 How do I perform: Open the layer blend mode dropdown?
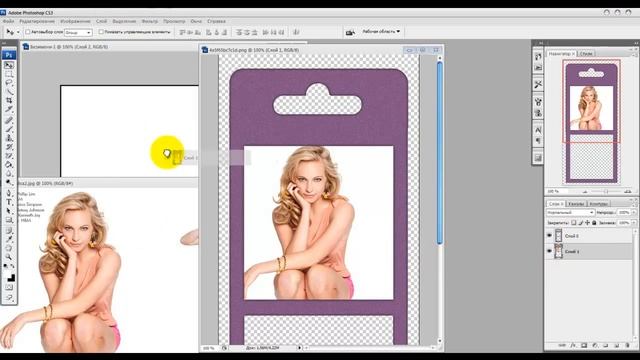[x=570, y=213]
